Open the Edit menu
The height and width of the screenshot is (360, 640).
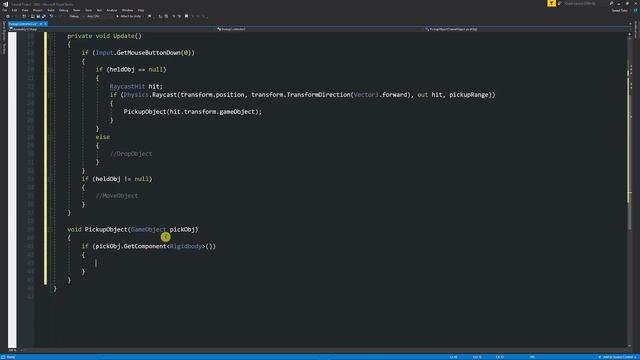pyautogui.click(x=14, y=10)
